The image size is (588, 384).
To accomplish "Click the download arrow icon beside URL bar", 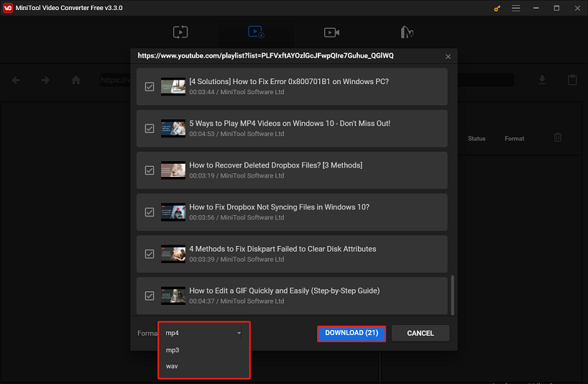I will pos(542,80).
